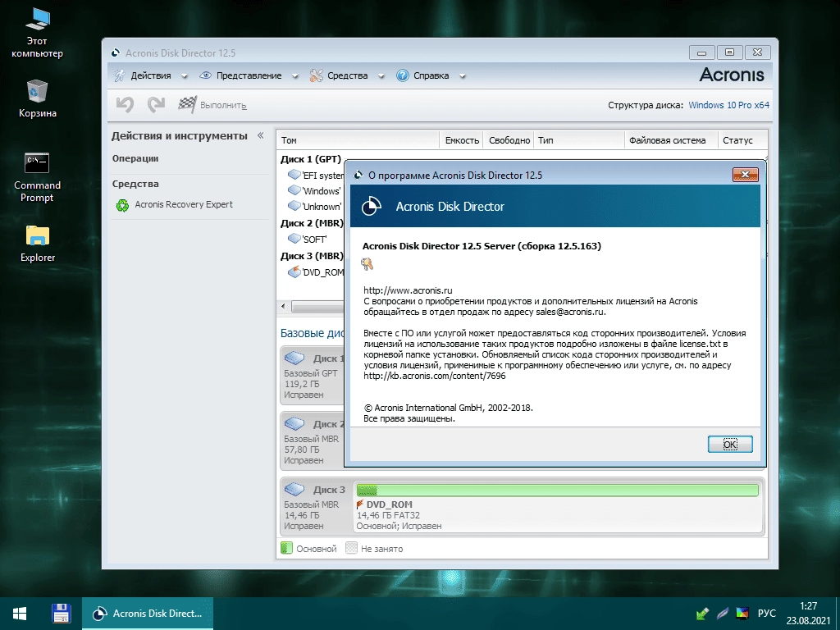Select the 'SOFT' volume row
Screen dimensions: 840x630
point(307,239)
